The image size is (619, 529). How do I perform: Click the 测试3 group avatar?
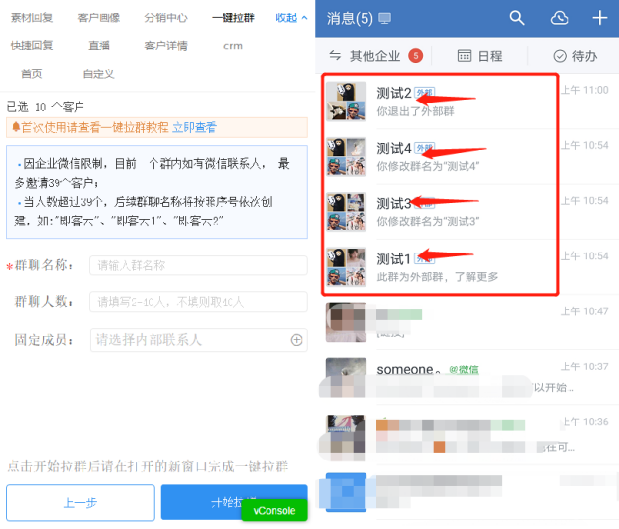346,212
